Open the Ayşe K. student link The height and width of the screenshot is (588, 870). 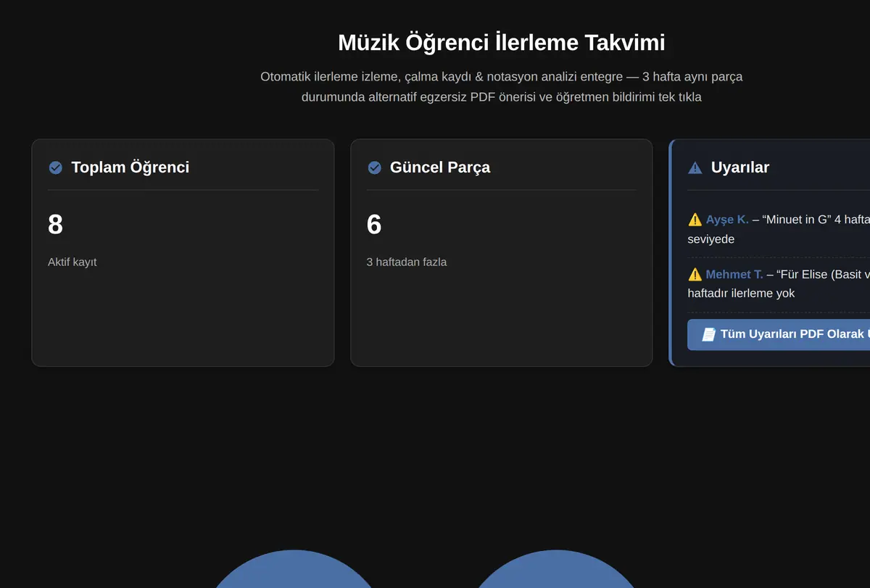[727, 220]
